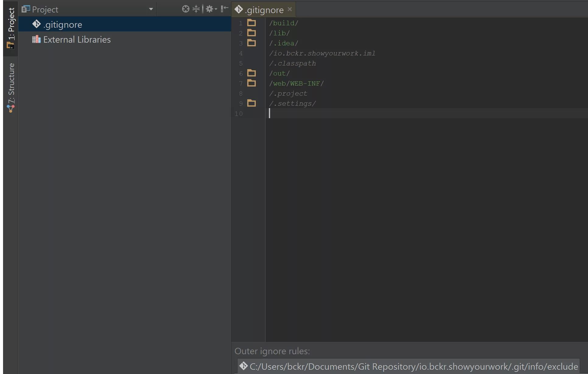This screenshot has height=374, width=588.
Task: Click the /build/ entry text
Action: [283, 23]
